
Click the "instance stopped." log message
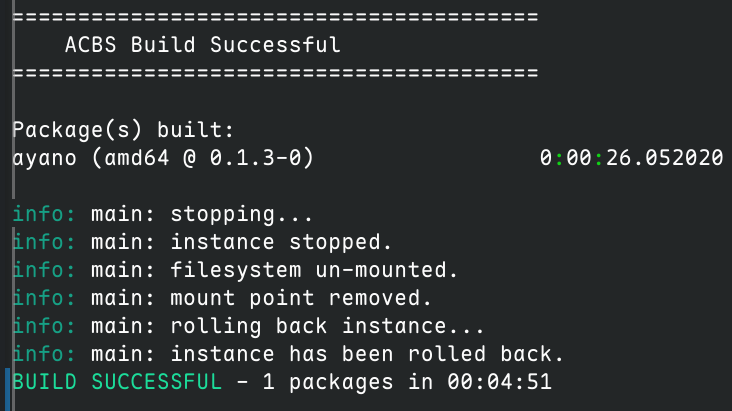pyautogui.click(x=281, y=241)
